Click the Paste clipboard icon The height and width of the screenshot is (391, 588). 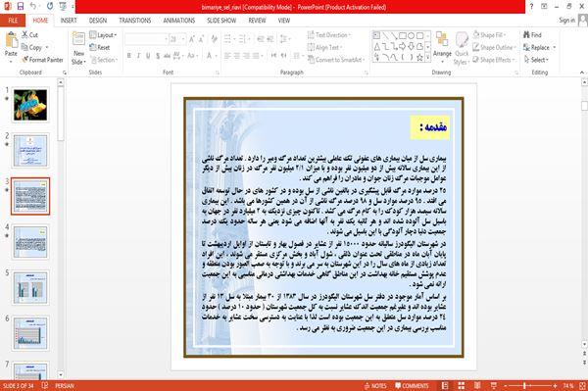coord(11,41)
